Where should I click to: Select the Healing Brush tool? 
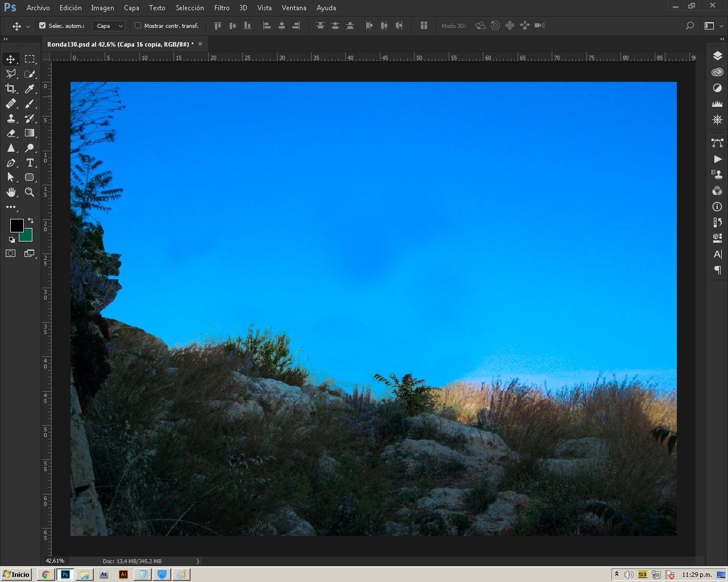(x=11, y=103)
